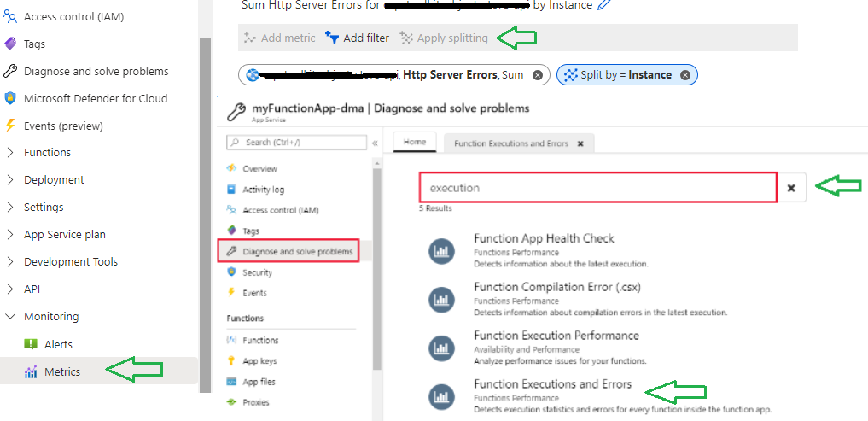This screenshot has width=868, height=421.
Task: Click Add metric in chart toolbar
Action: tap(280, 38)
